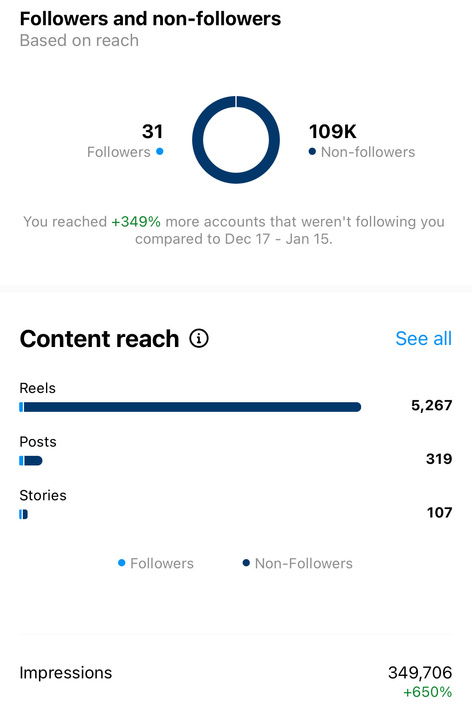Click the Followers and non-followers heading
Screen dimensions: 472x720
tap(150, 19)
